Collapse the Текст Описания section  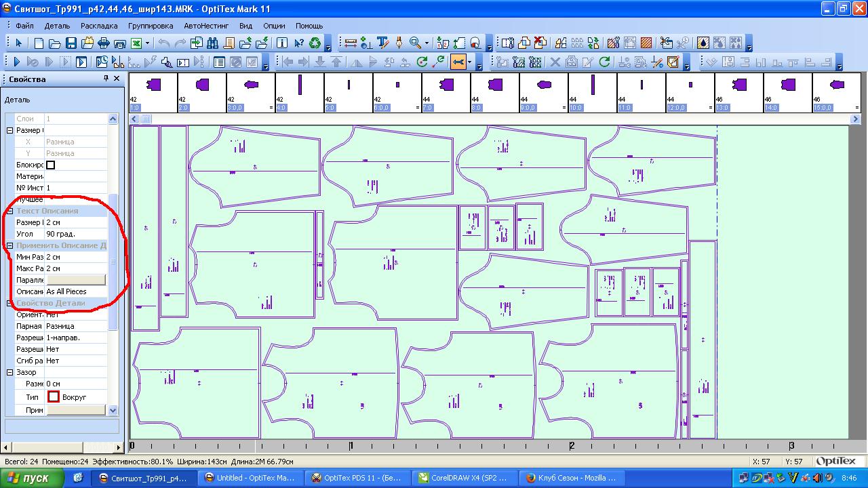tap(10, 211)
